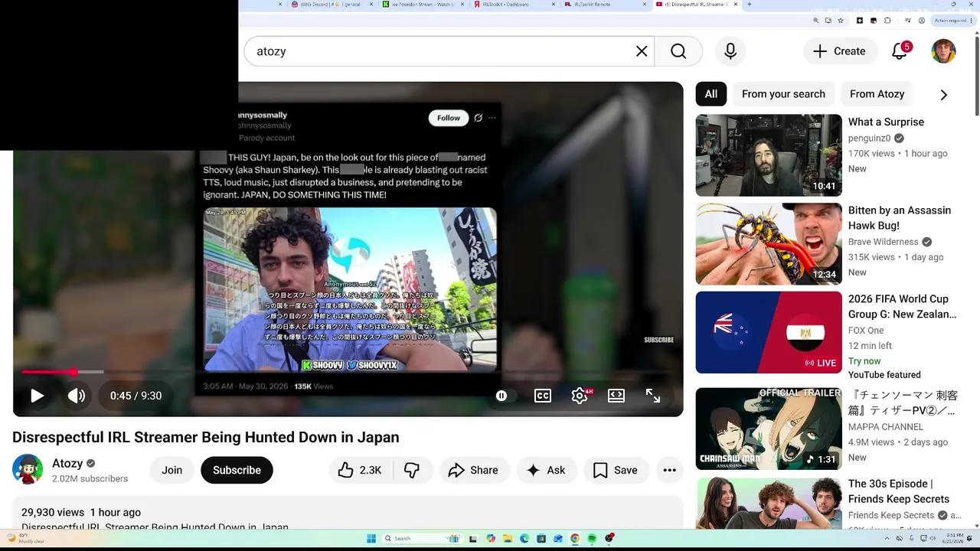Clear the search text with the X icon
980x551 pixels.
click(642, 51)
